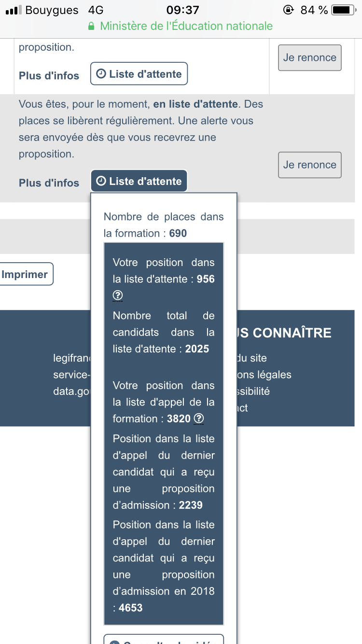Open the plan du site footer link
The height and width of the screenshot is (644, 362).
tap(251, 358)
